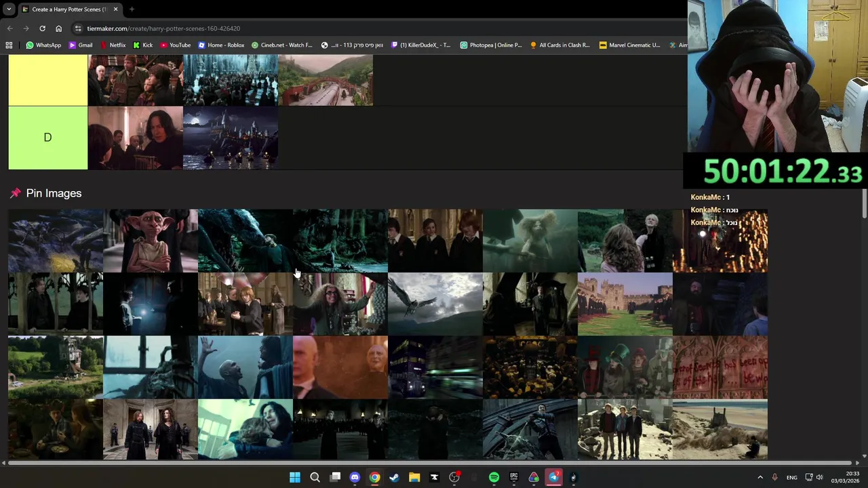Viewport: 868px width, 488px height.
Task: Select the Knight Bus image
Action: [435, 367]
